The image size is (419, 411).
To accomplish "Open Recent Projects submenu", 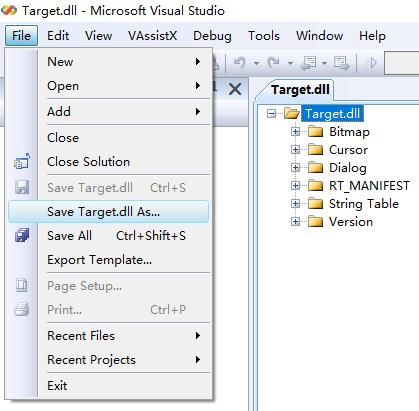I will 126,360.
